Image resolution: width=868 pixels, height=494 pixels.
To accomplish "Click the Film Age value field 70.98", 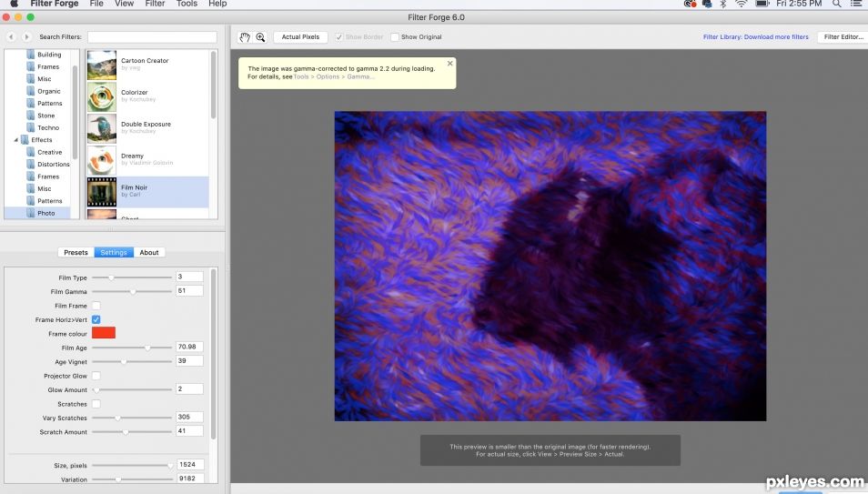I will pyautogui.click(x=189, y=347).
